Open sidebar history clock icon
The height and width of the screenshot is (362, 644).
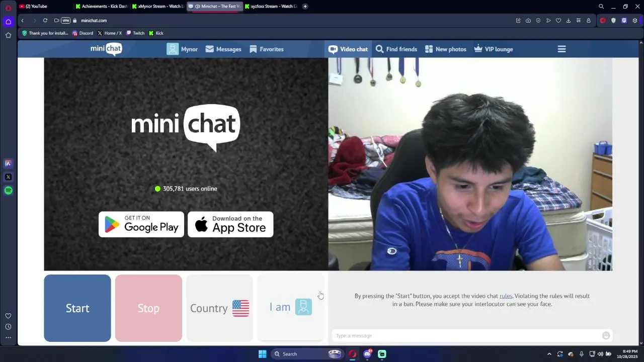8,327
